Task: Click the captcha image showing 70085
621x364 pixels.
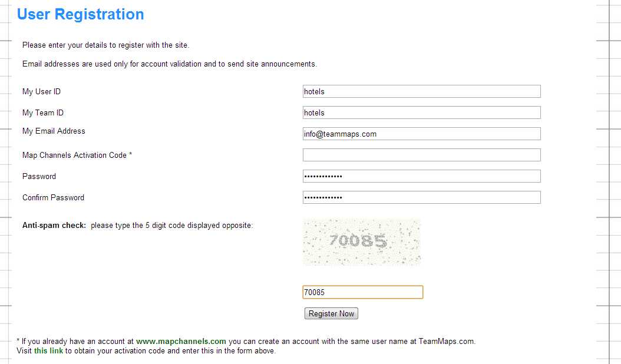Action: 362,242
